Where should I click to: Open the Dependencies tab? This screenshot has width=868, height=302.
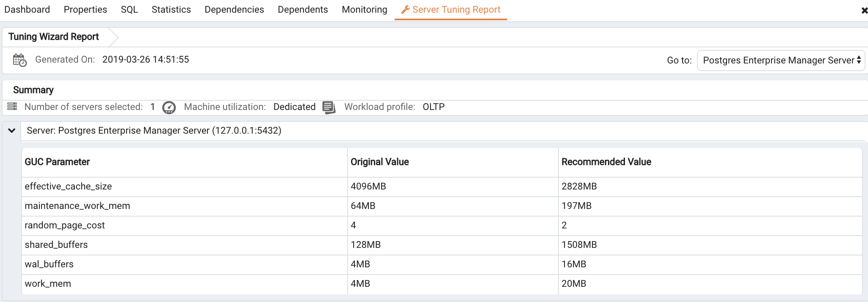[x=234, y=9]
